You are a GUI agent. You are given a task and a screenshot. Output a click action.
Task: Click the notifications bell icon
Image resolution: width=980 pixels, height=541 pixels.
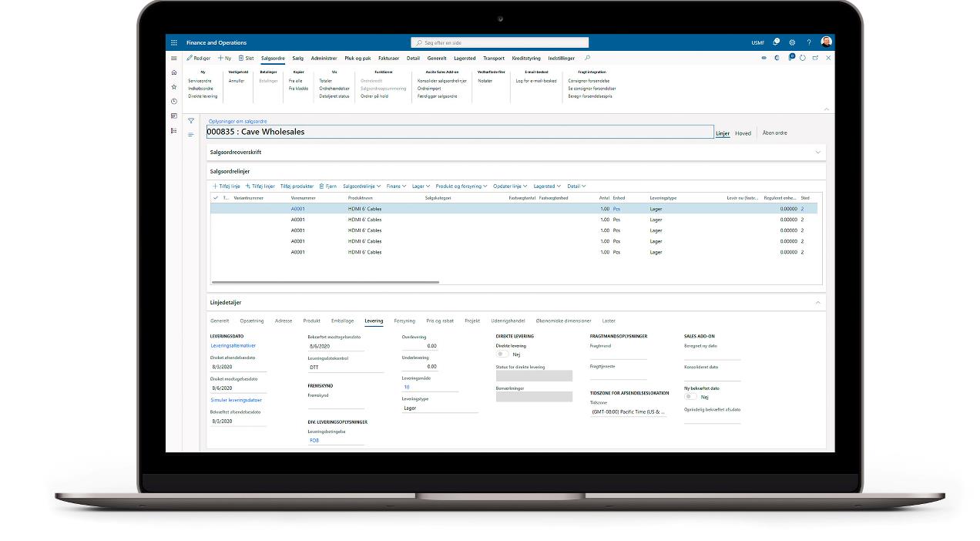(776, 42)
